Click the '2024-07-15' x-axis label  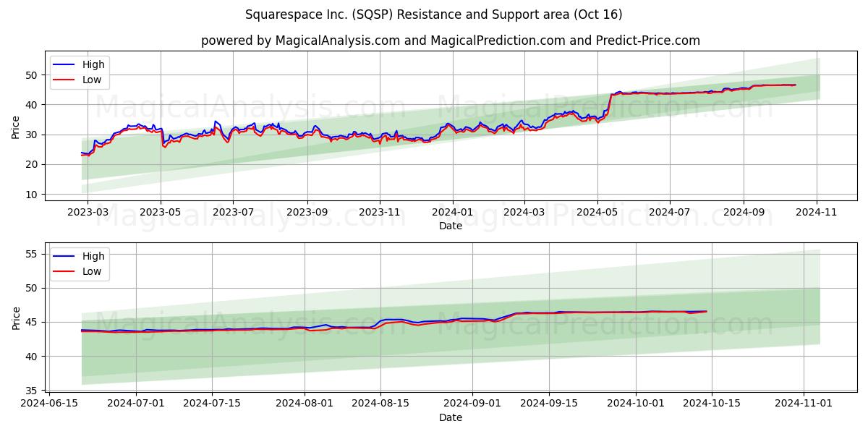pyautogui.click(x=212, y=405)
